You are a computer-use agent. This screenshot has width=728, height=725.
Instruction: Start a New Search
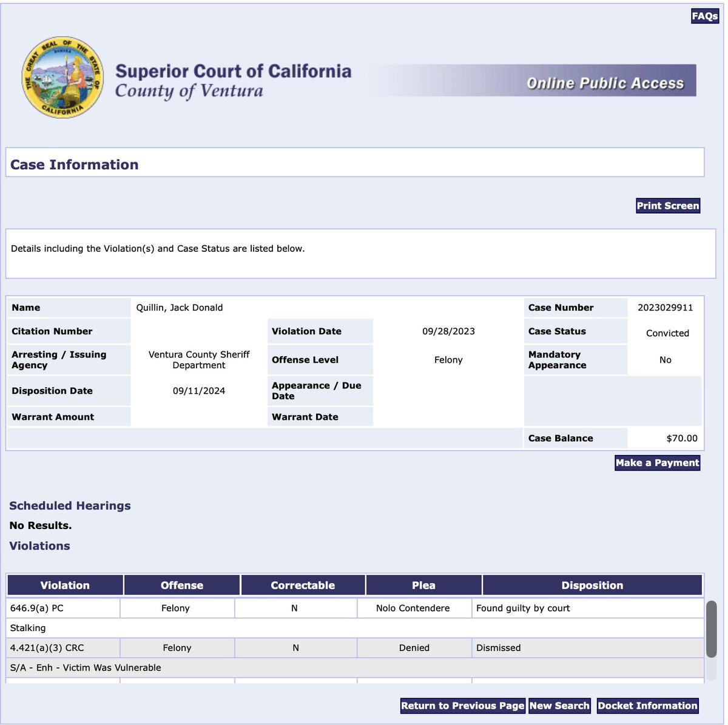[559, 706]
